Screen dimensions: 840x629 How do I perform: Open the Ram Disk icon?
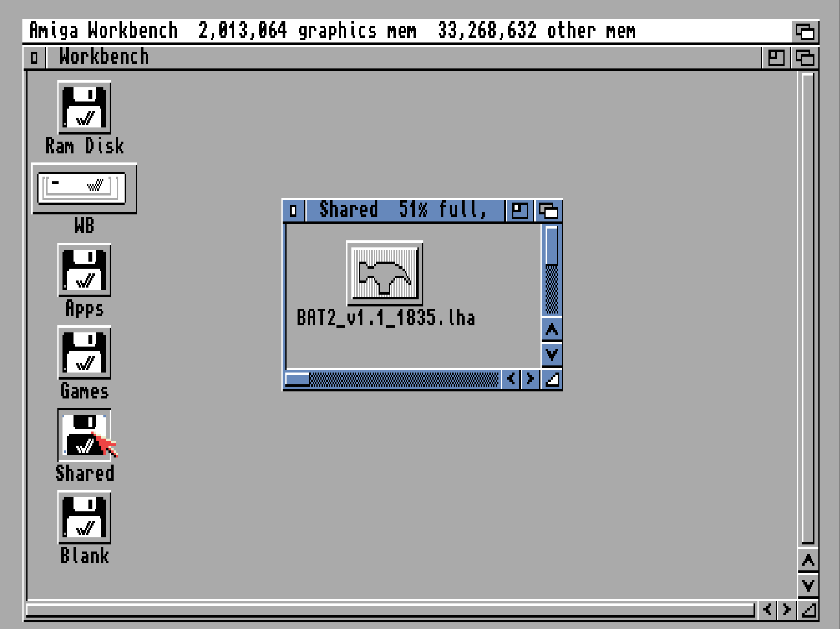coord(84,107)
